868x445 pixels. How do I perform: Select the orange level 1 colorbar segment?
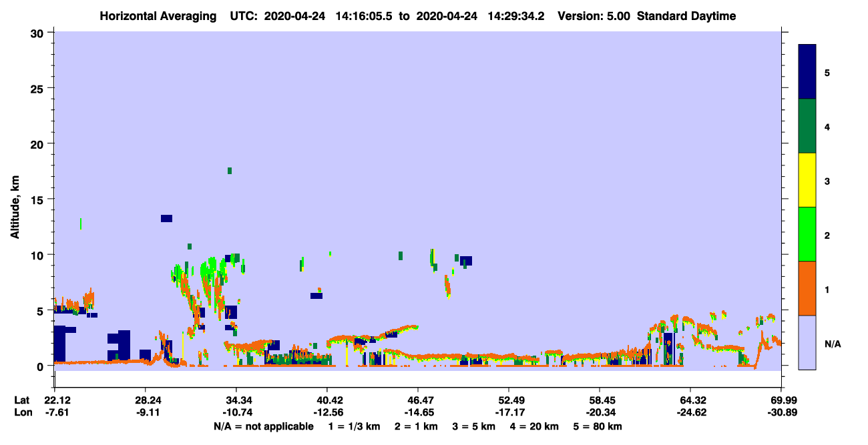(807, 288)
